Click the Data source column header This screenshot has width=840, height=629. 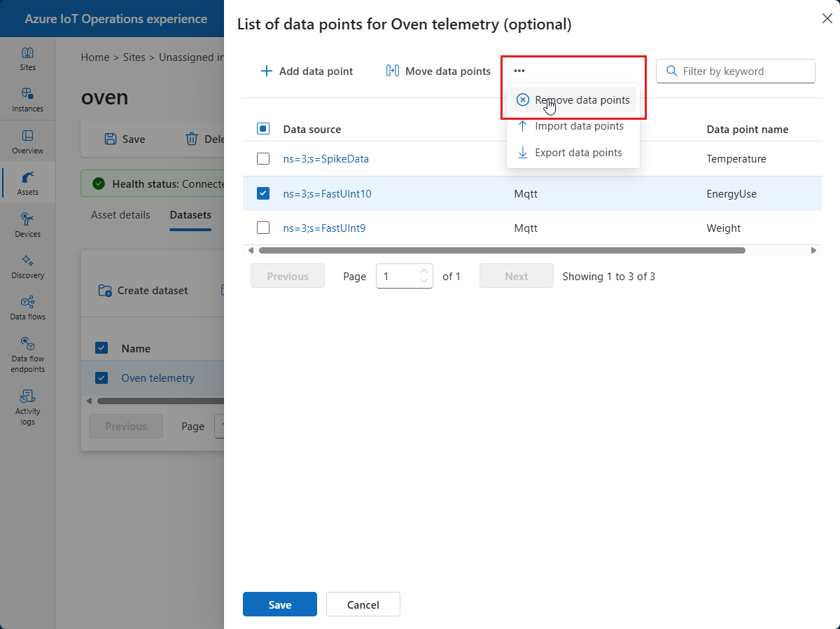[312, 129]
